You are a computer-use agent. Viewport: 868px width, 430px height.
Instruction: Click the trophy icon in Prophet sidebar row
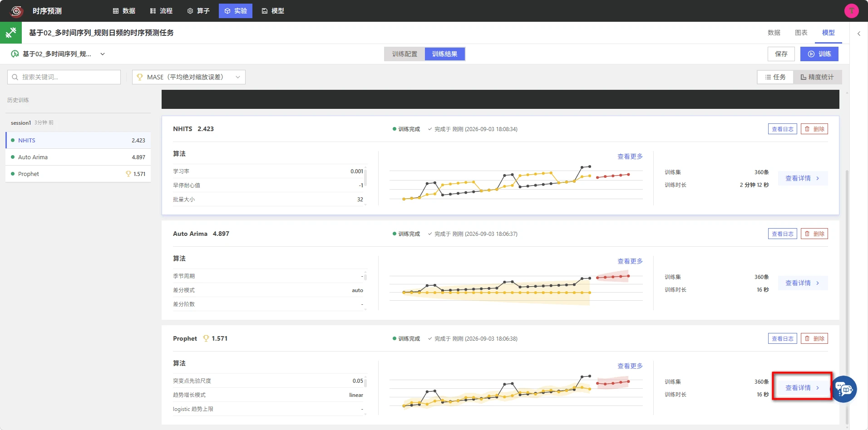pyautogui.click(x=128, y=174)
